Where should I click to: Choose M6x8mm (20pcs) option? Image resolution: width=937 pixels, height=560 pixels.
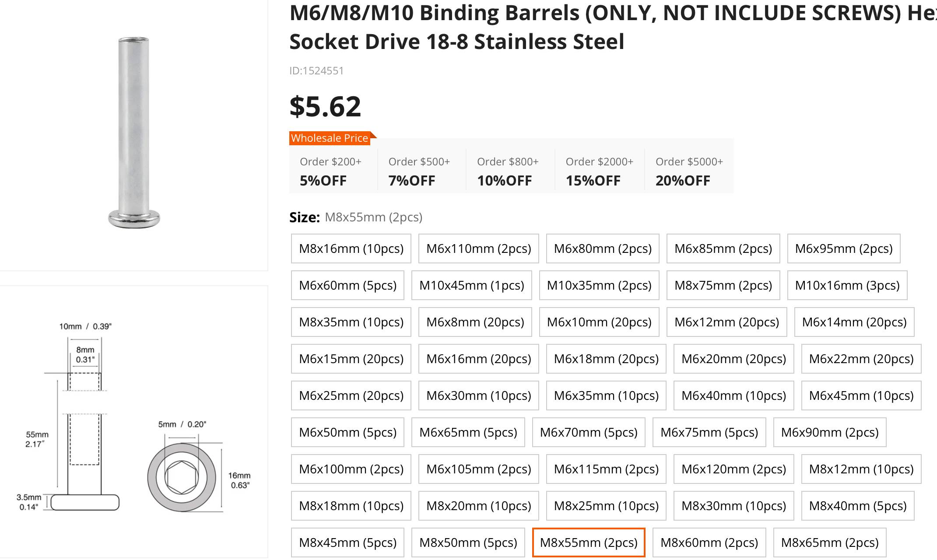tap(475, 322)
